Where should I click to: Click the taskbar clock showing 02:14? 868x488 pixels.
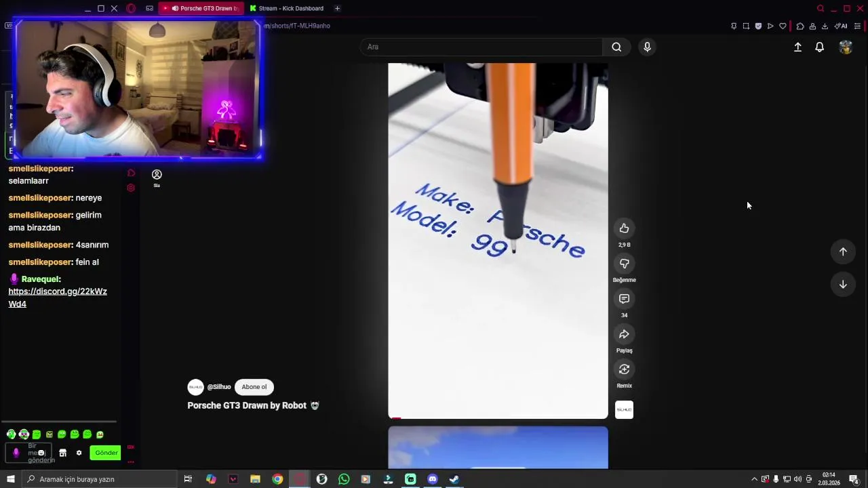click(829, 479)
